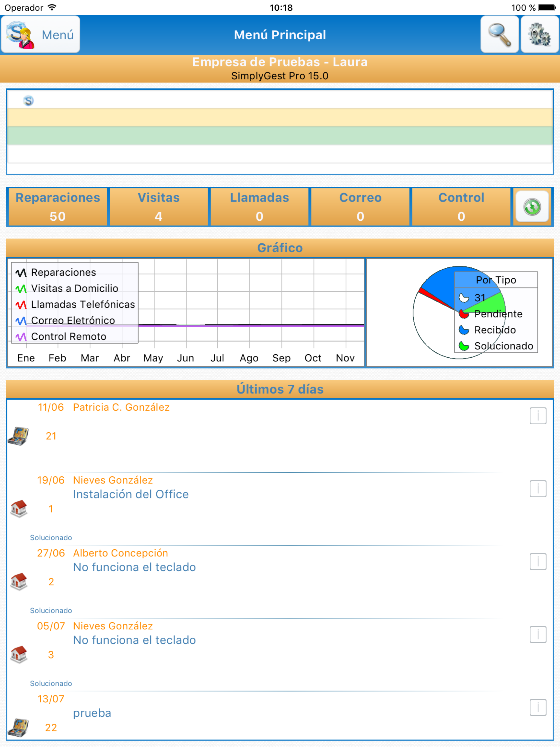
Task: Open the Llamadas 0 tile
Action: pyautogui.click(x=259, y=207)
